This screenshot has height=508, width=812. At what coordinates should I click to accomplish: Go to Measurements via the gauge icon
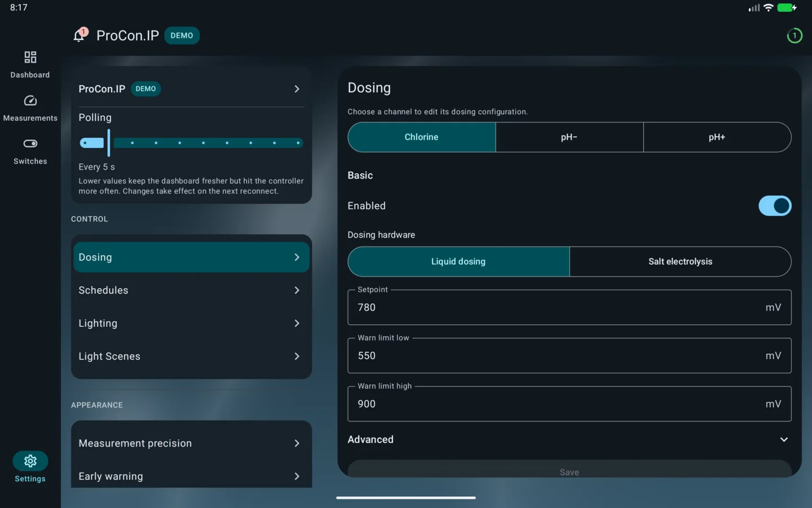(30, 100)
